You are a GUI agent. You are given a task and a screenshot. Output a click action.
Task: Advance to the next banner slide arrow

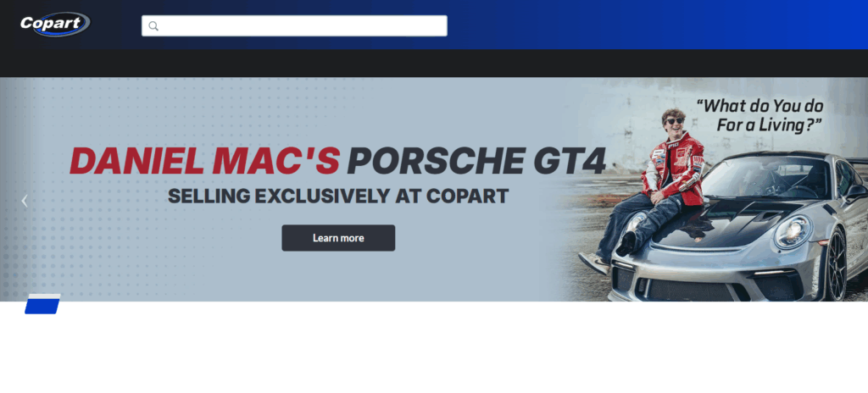point(843,201)
